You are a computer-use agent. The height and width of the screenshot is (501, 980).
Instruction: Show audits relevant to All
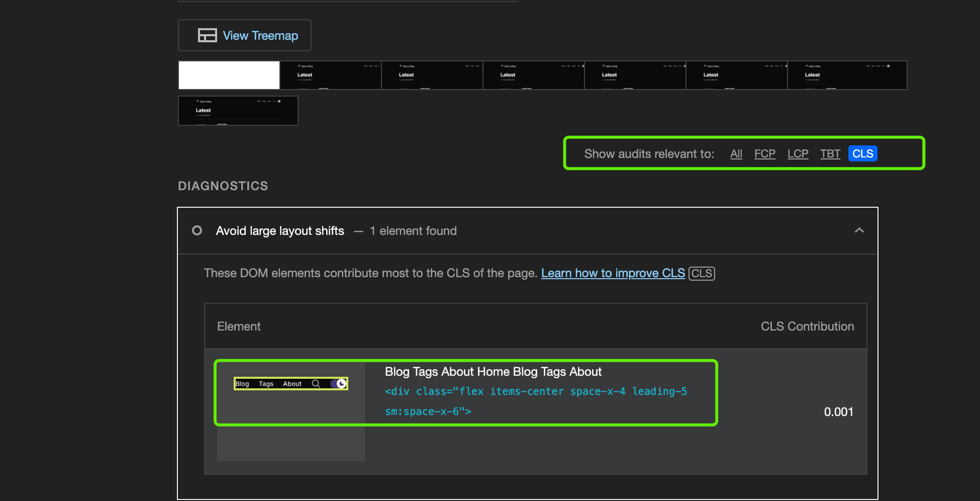pos(736,154)
